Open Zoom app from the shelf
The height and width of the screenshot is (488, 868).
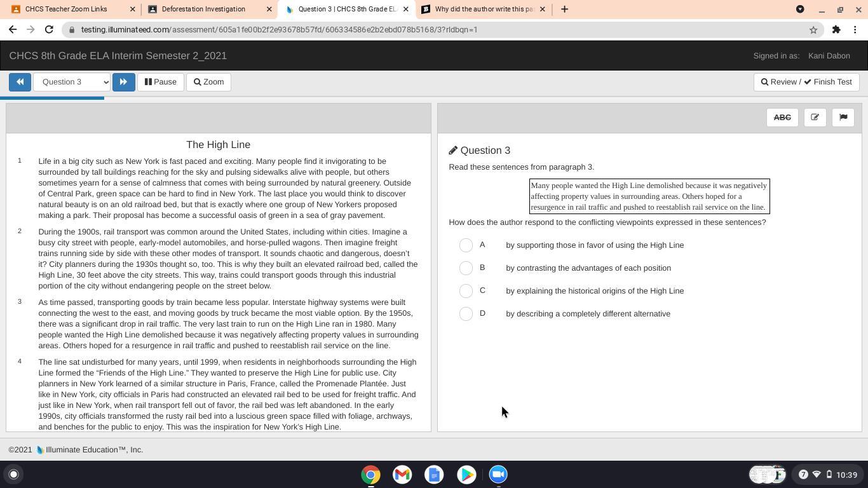[x=498, y=475]
